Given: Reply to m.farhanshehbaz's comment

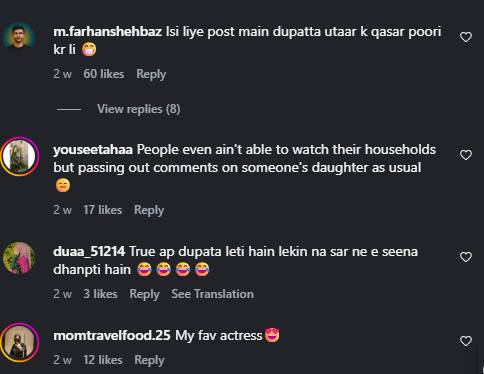Looking at the screenshot, I should pos(151,74).
